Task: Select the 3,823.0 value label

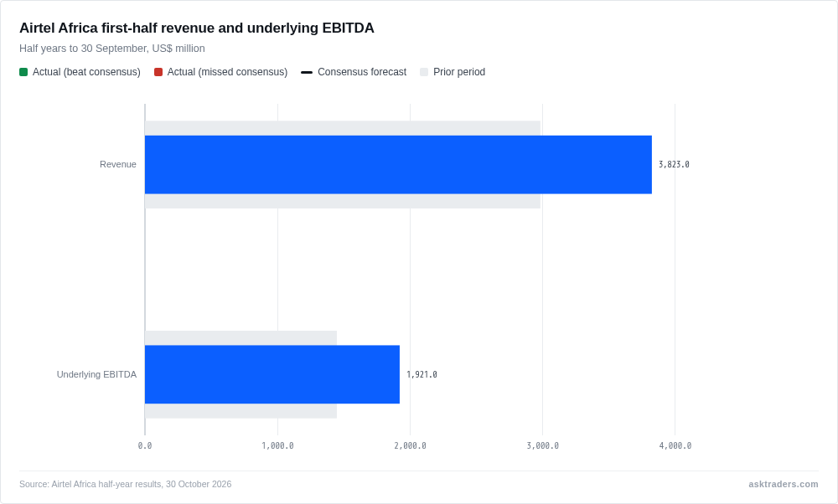Action: [674, 164]
